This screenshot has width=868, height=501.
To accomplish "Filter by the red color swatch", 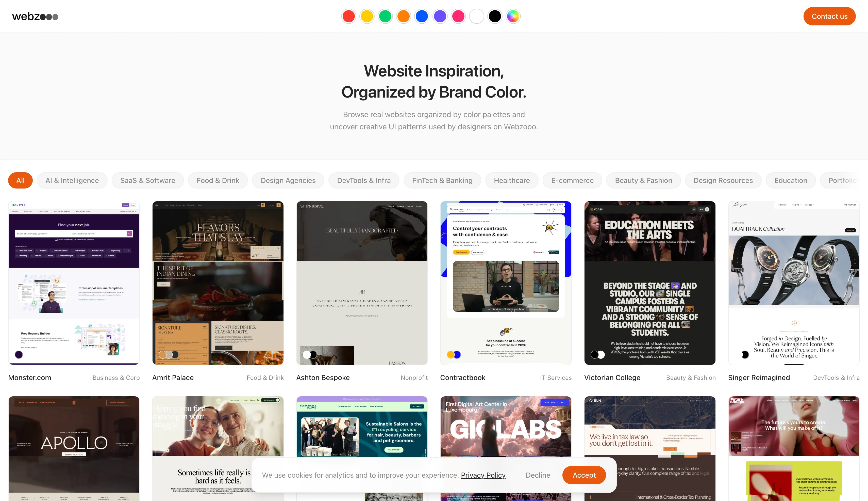I will (348, 16).
